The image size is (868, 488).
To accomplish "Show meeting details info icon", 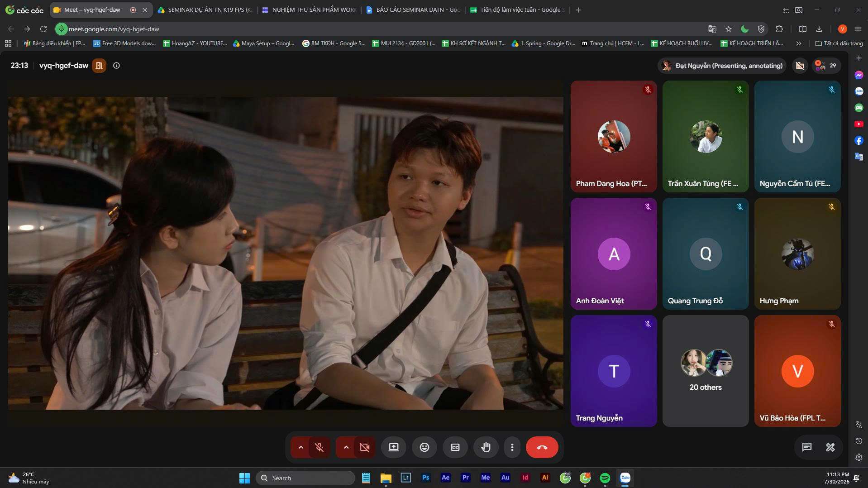I will point(116,66).
